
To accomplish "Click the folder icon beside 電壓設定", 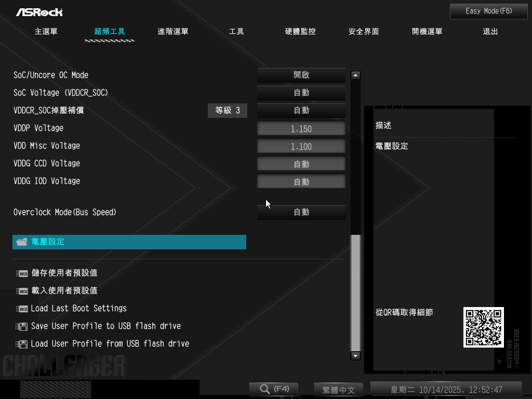I will [21, 242].
